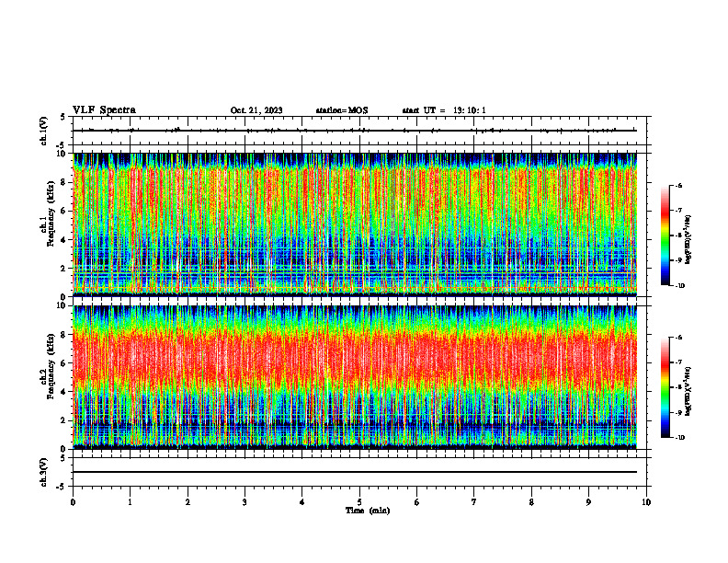The height and width of the screenshot is (563, 728).
Task: Click time axis tick label '0'
Action: [73, 502]
